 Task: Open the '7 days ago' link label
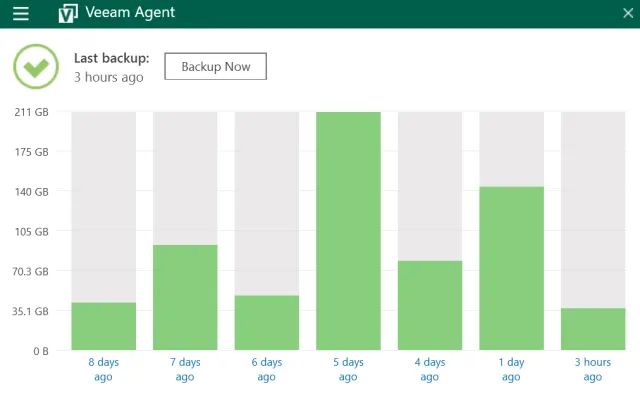[x=185, y=369]
